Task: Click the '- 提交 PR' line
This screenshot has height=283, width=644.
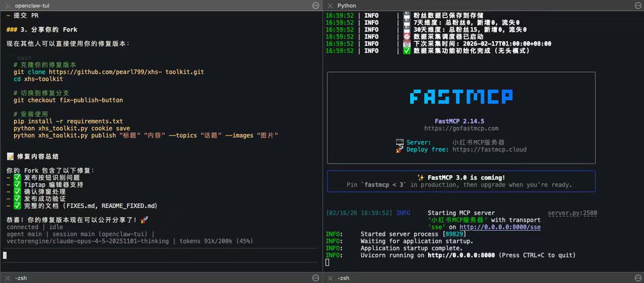Action: [22, 16]
